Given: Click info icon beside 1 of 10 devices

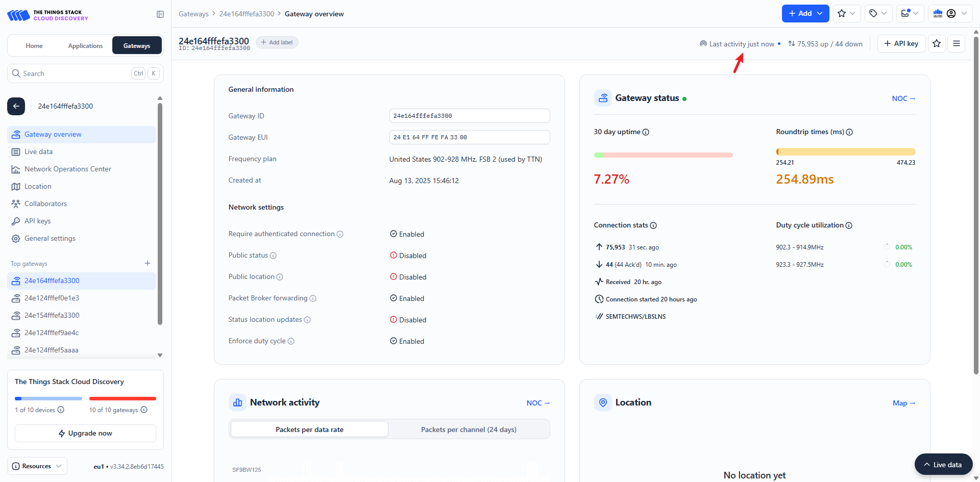Looking at the screenshot, I should [61, 410].
